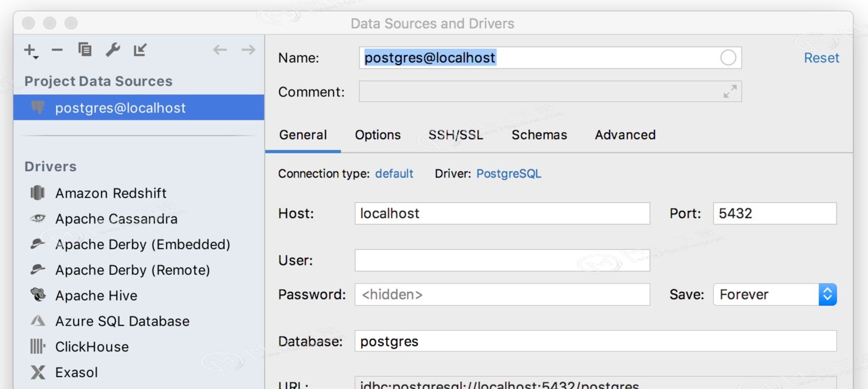Open driver settings wrench icon

click(x=113, y=50)
